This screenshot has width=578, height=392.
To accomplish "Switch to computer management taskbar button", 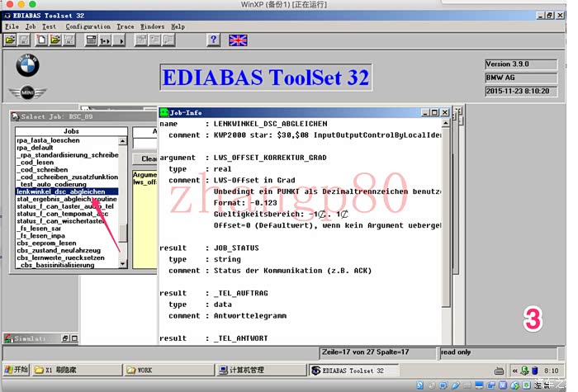I will point(262,370).
